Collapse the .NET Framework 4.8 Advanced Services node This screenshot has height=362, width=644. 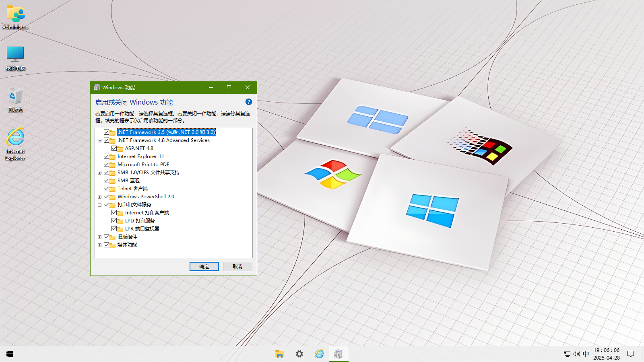(99, 140)
